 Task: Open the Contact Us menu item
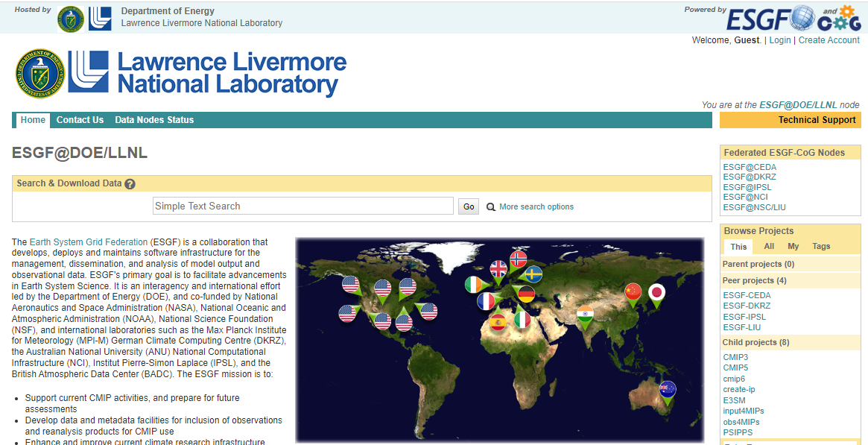click(80, 120)
